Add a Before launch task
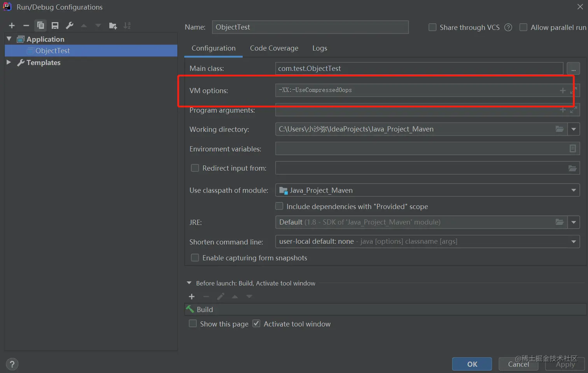The image size is (588, 373). 192,297
